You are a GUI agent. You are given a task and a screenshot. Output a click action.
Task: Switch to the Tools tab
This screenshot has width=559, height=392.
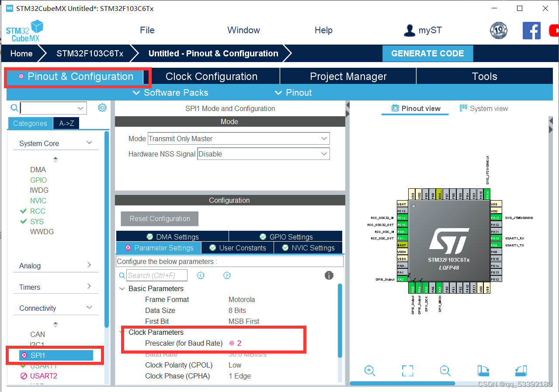pos(484,76)
